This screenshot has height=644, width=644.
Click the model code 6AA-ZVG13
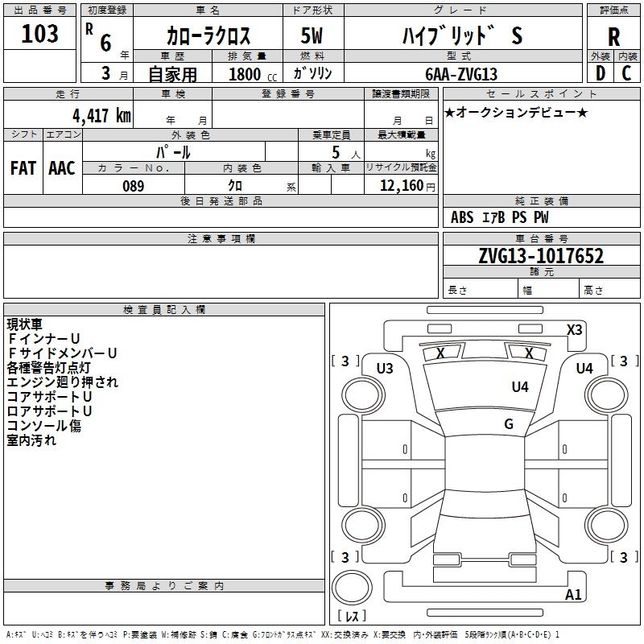462,74
